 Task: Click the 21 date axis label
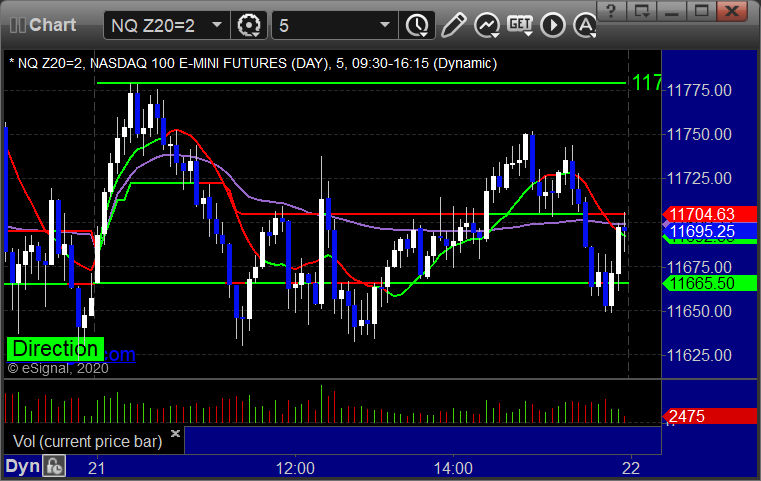click(97, 468)
